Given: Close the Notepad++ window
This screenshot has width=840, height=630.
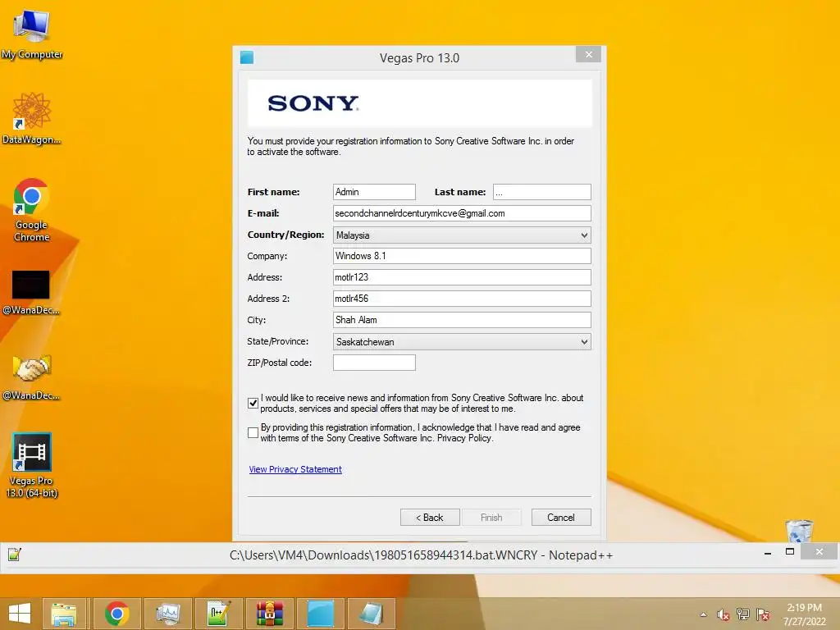Looking at the screenshot, I should tap(819, 552).
